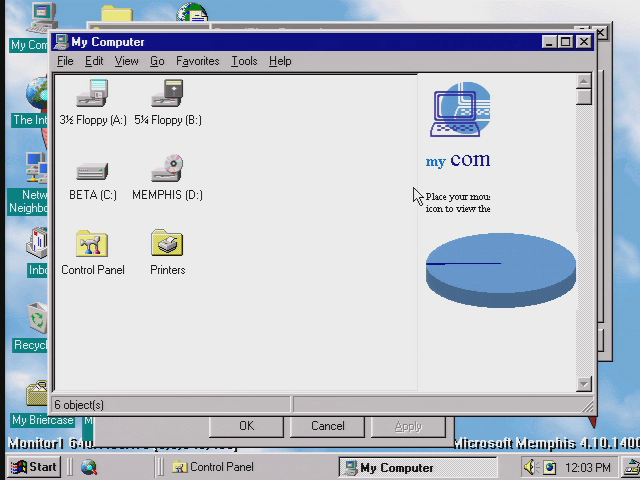Image resolution: width=640 pixels, height=480 pixels.
Task: Click the tray icon beside the speaker
Action: tap(549, 467)
